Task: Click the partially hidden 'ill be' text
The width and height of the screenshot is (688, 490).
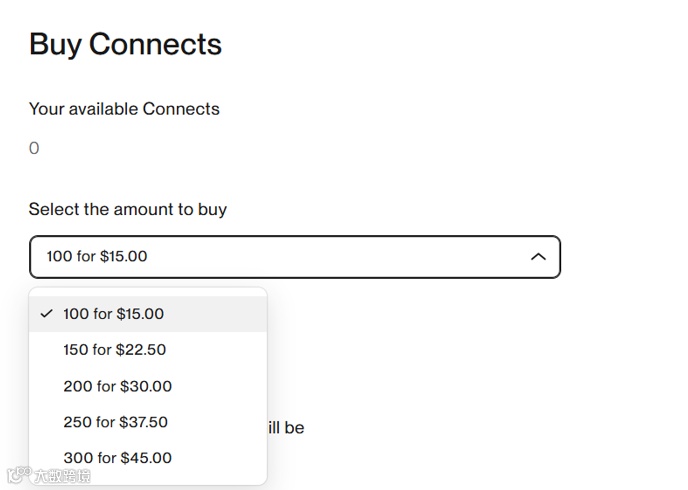Action: tap(286, 428)
